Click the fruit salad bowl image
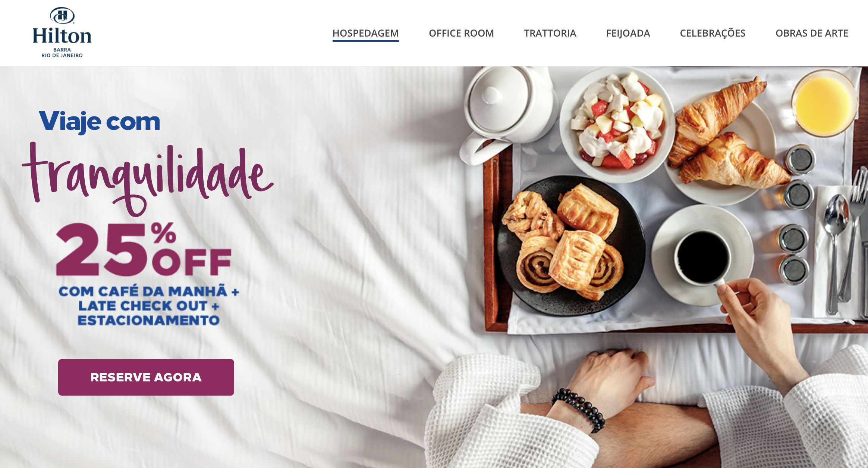Screen dimensions: 868x468 click(x=617, y=124)
